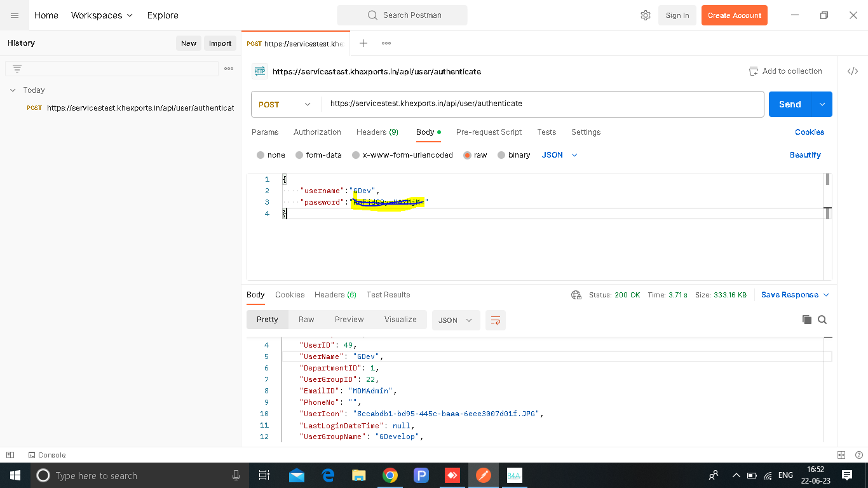Open Postman settings gear
The width and height of the screenshot is (868, 488).
pos(646,15)
